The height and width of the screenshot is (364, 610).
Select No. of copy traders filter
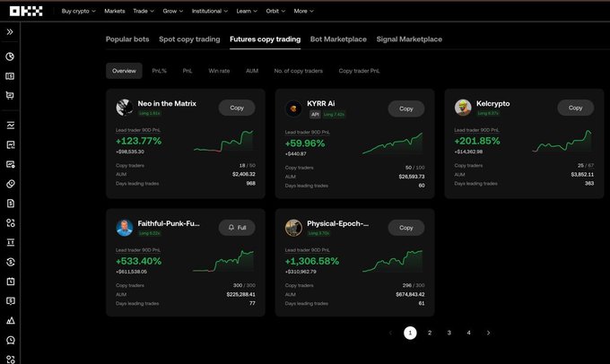tap(299, 71)
